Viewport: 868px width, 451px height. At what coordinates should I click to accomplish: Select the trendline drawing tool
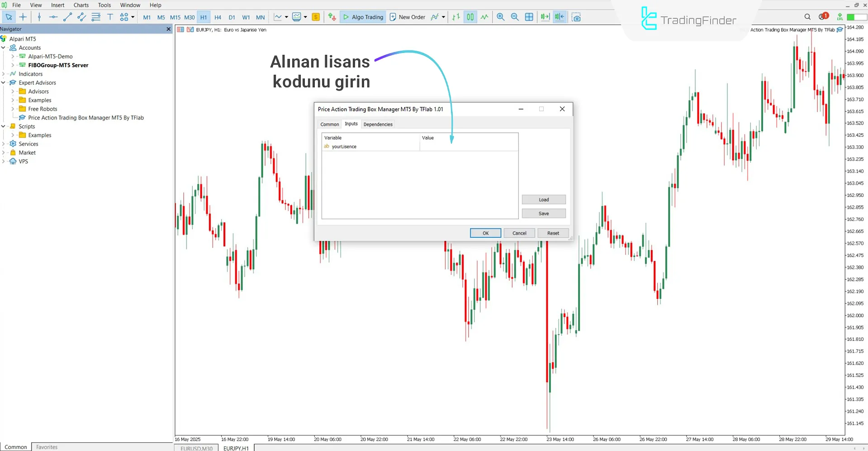click(x=67, y=17)
